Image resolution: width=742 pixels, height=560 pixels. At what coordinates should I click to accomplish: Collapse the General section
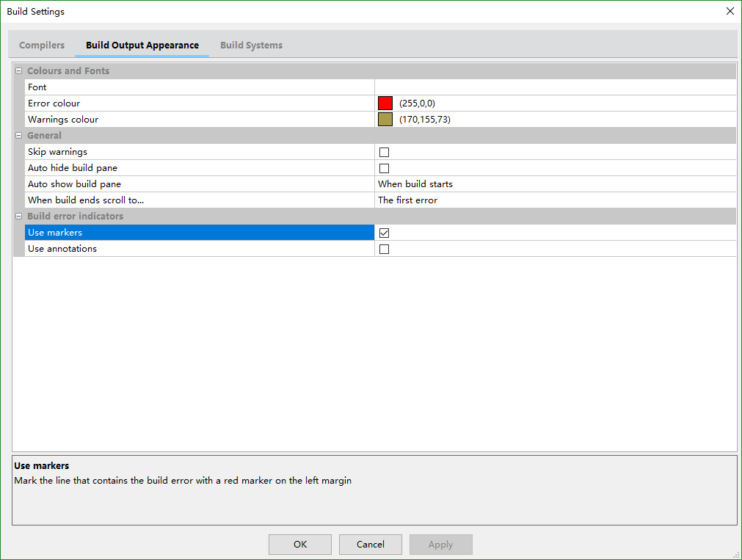pos(19,135)
